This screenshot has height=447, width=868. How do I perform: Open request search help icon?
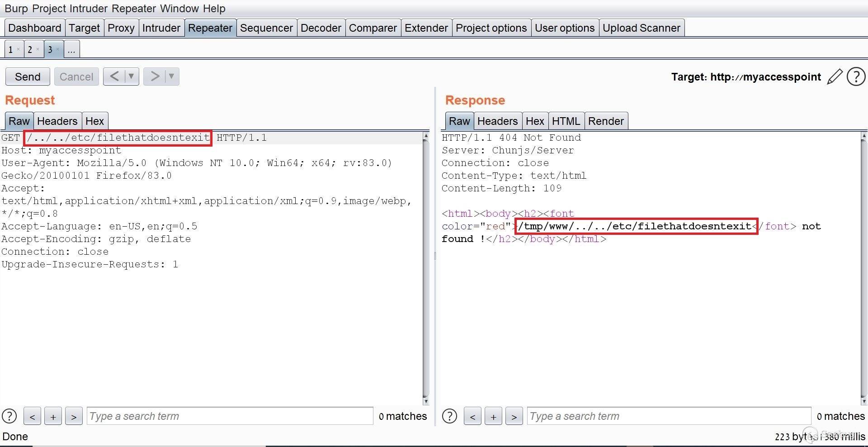click(9, 416)
